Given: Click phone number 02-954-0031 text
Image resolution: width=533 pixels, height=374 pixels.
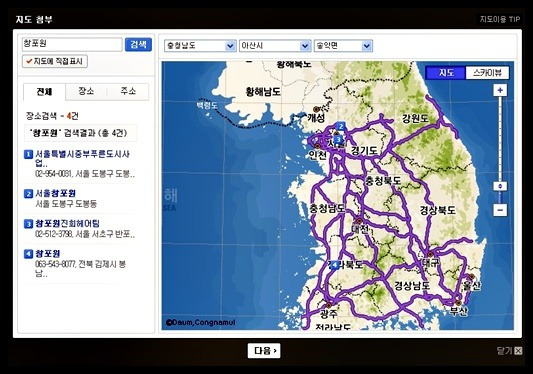Looking at the screenshot, I should pyautogui.click(x=53, y=174).
